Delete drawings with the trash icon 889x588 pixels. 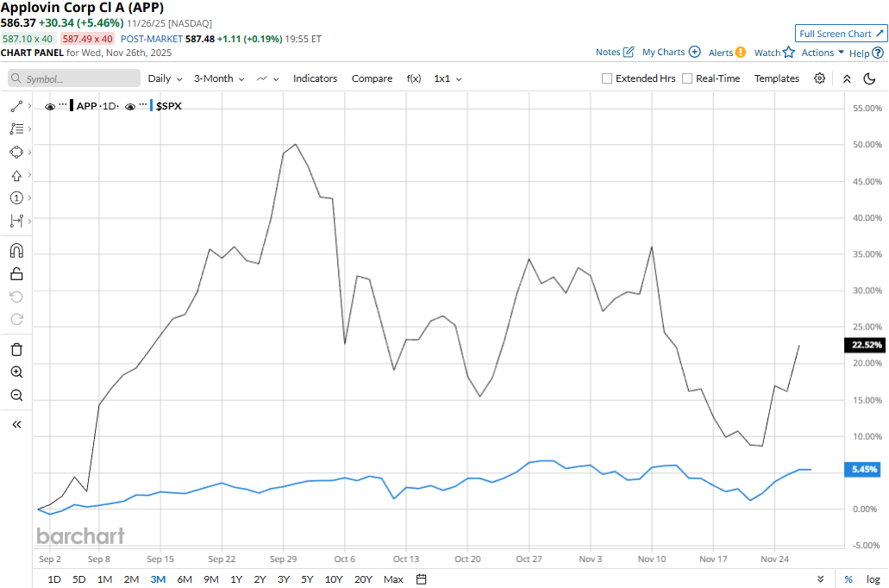click(x=16, y=349)
